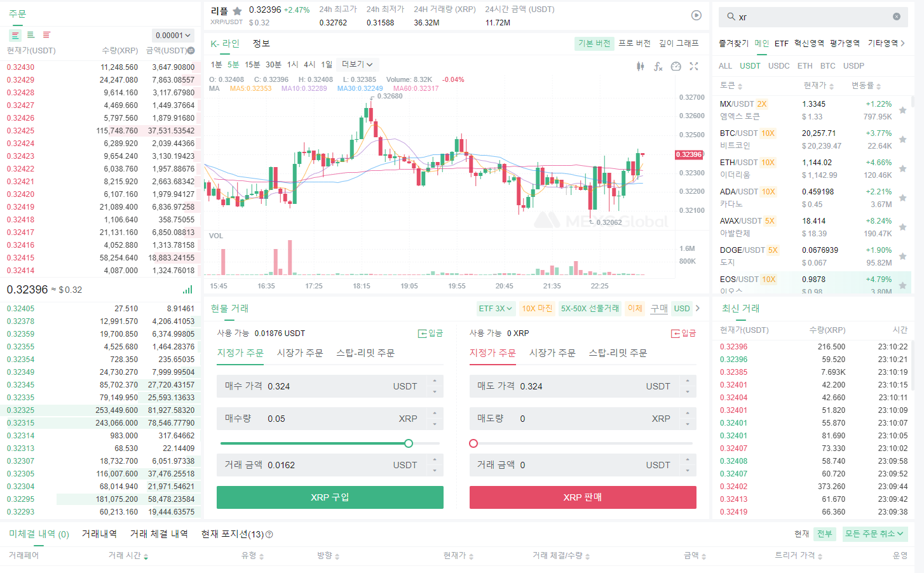The height and width of the screenshot is (573, 924).
Task: Sort open orders by 방향
Action: pyautogui.click(x=329, y=556)
